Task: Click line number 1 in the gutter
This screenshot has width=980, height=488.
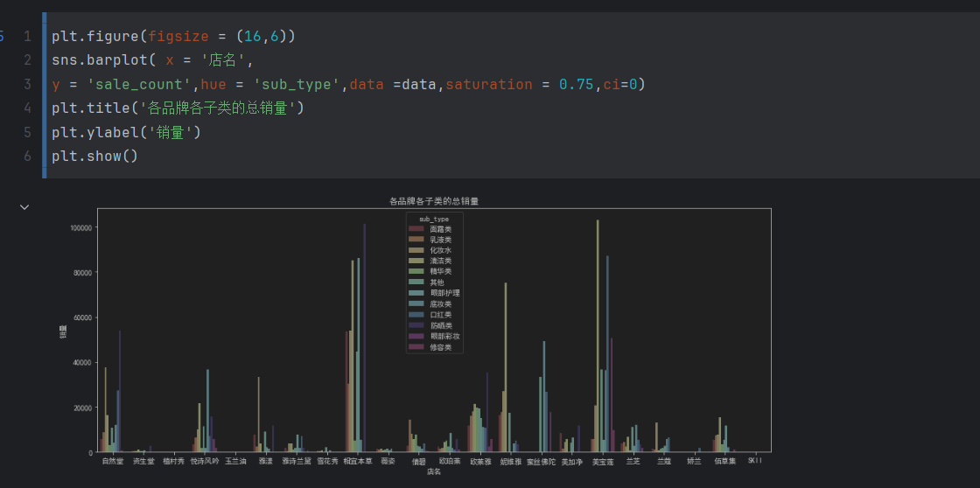Action: point(27,37)
